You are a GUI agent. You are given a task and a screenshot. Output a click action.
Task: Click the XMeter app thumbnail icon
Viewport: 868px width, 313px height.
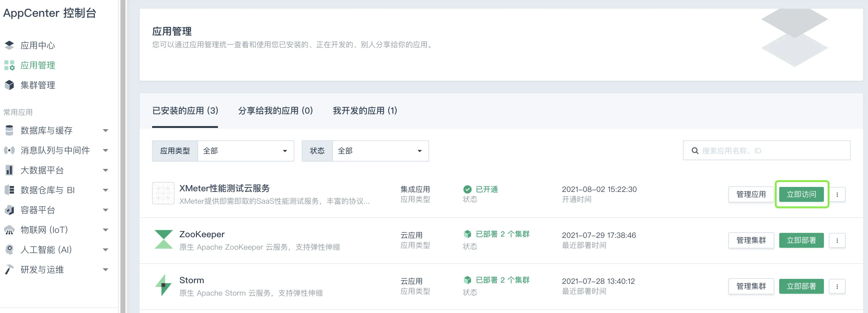pyautogui.click(x=163, y=193)
